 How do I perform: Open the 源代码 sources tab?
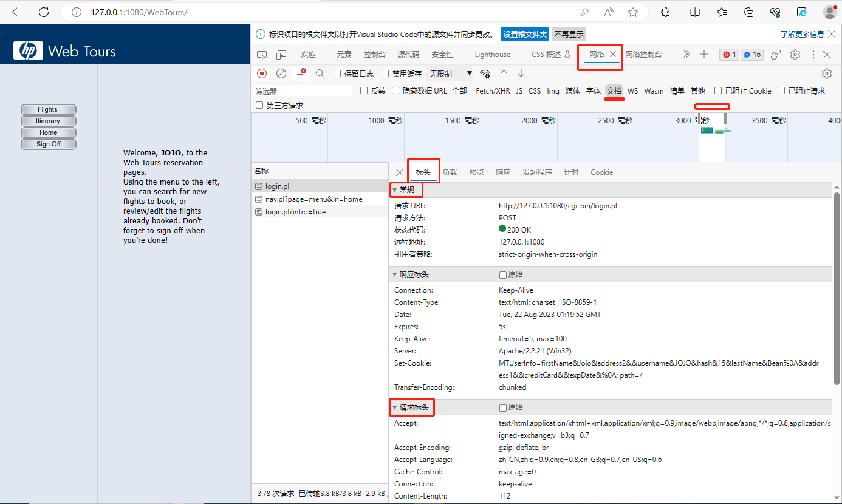[x=408, y=55]
